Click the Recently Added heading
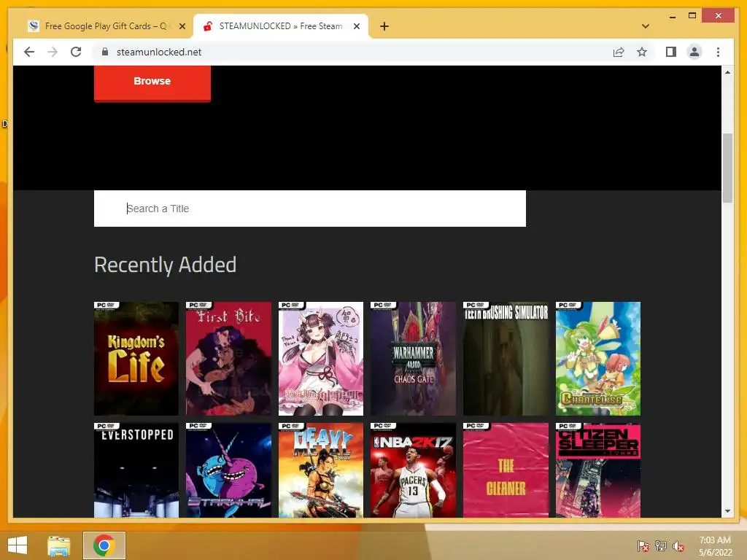747x560 pixels. [166, 265]
